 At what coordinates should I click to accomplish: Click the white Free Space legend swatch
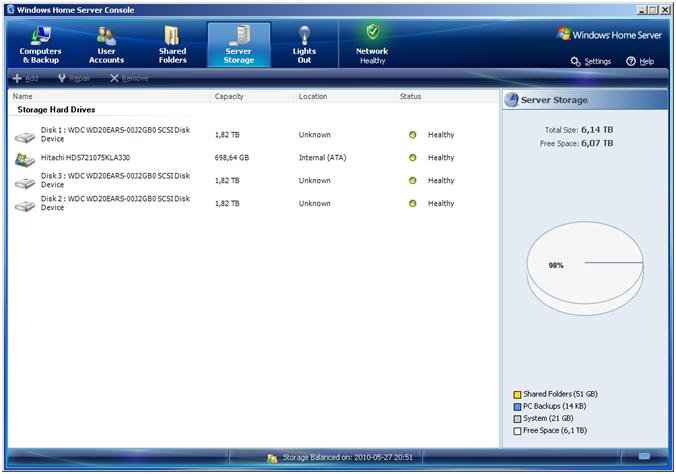click(517, 430)
